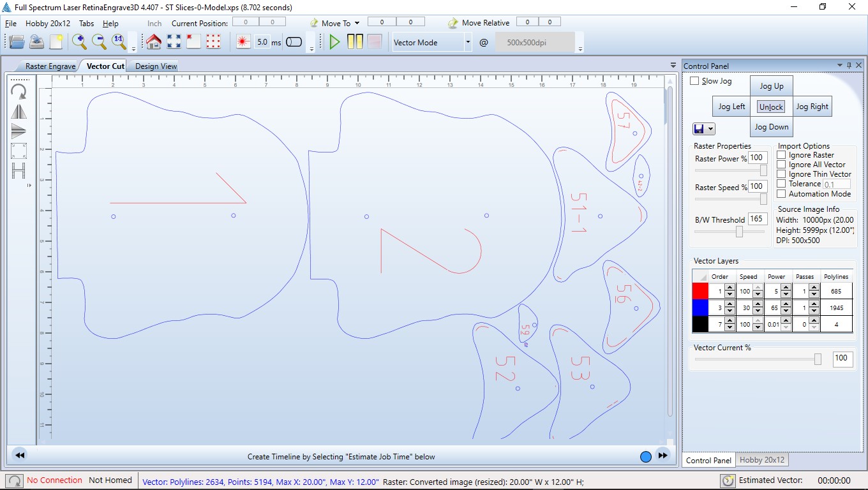Screen dimensions: 868x490
Task: Open Control Panel pane options arrow
Action: [840, 65]
